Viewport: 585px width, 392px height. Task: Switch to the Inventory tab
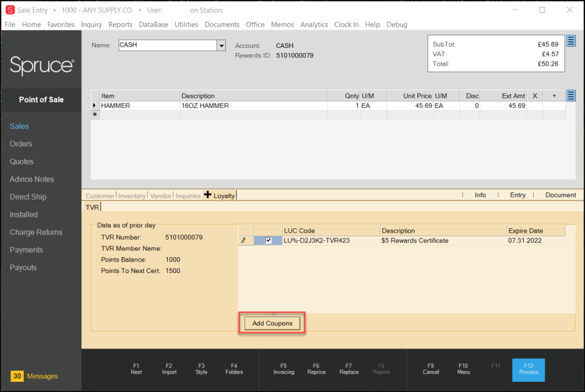click(132, 196)
